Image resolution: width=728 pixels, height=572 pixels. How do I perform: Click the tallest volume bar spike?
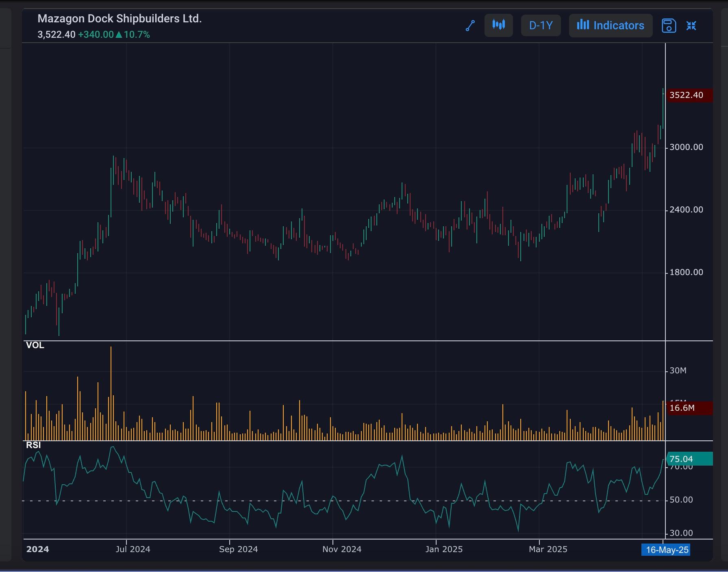111,393
